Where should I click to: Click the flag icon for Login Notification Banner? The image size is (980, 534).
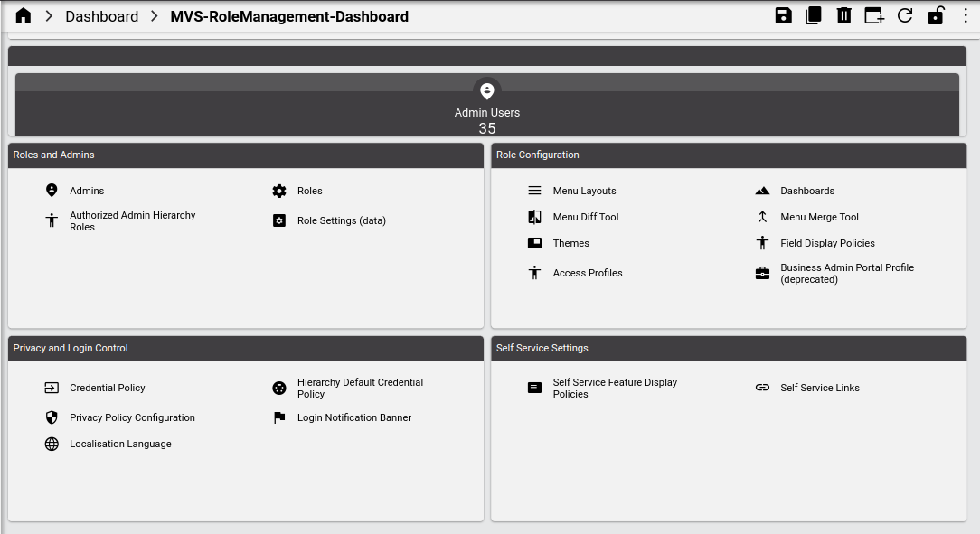278,417
